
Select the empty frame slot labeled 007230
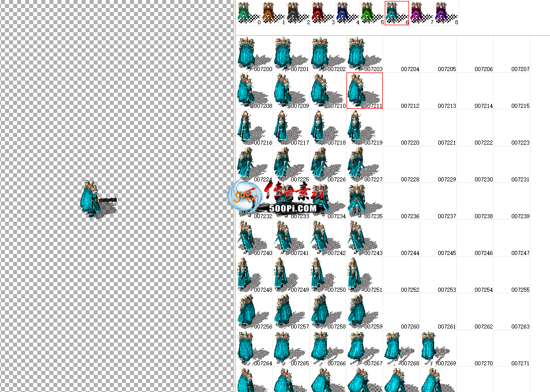coord(475,165)
